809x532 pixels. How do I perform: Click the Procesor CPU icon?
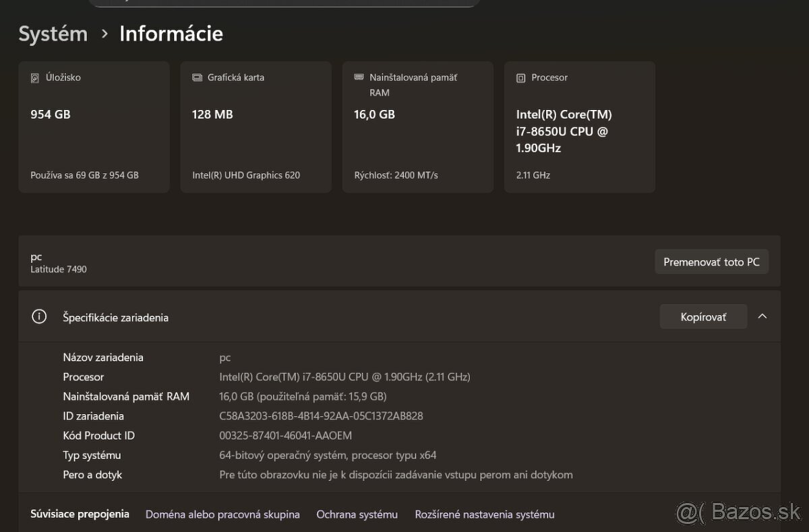click(520, 78)
